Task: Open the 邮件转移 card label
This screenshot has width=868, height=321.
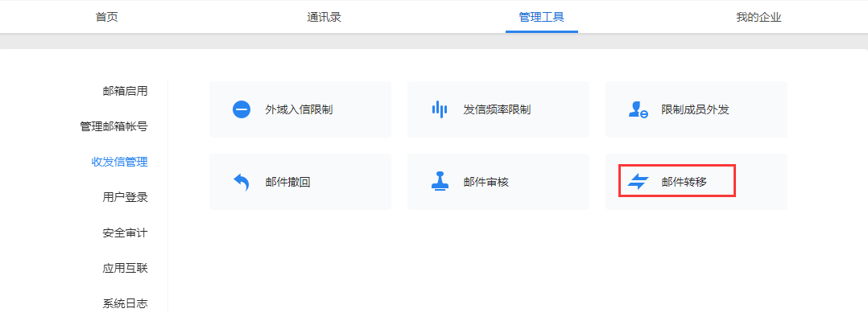Action: pyautogui.click(x=684, y=182)
